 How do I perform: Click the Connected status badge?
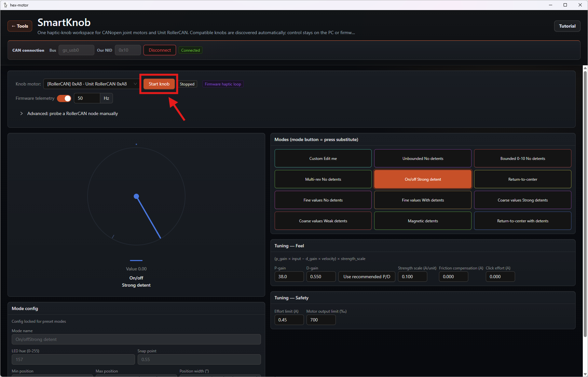pos(190,50)
